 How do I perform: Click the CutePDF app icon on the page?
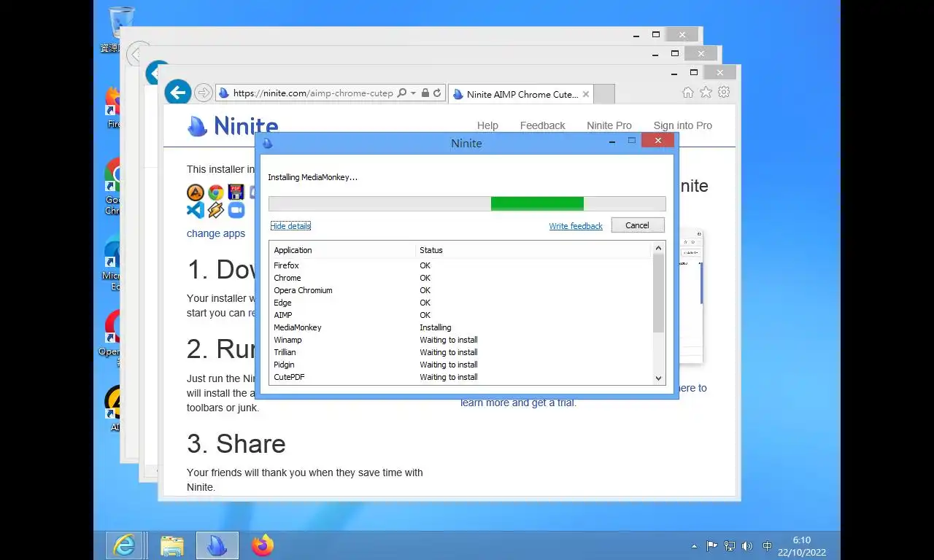point(236,192)
